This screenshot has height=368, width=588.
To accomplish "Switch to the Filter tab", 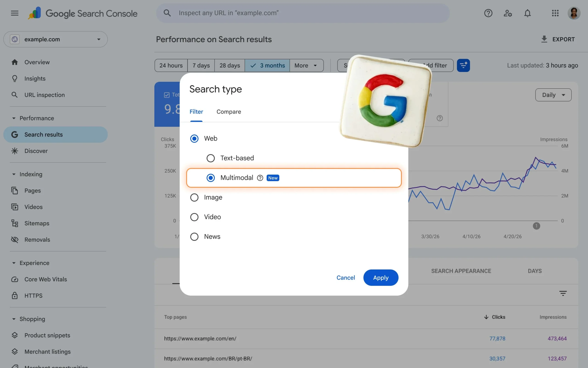I will [196, 112].
